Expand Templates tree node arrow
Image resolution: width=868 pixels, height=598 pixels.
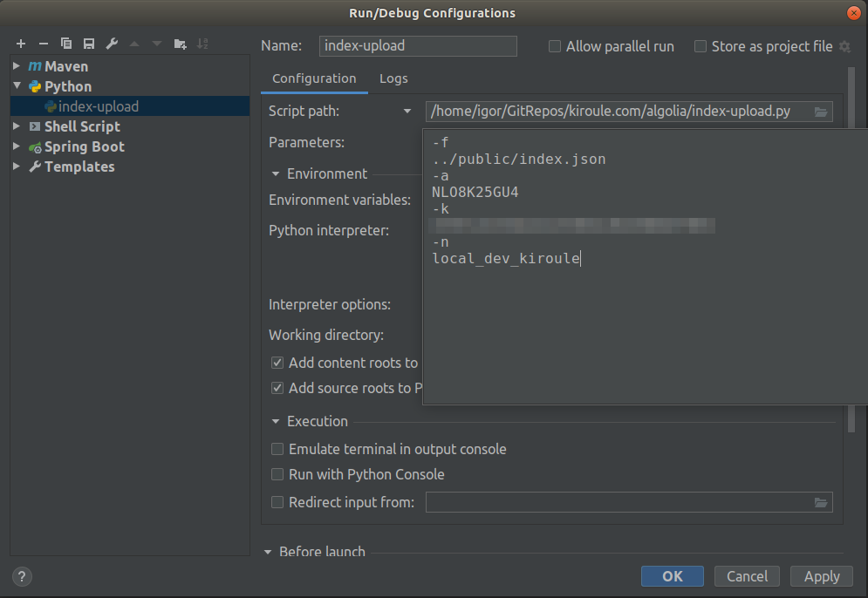click(17, 166)
